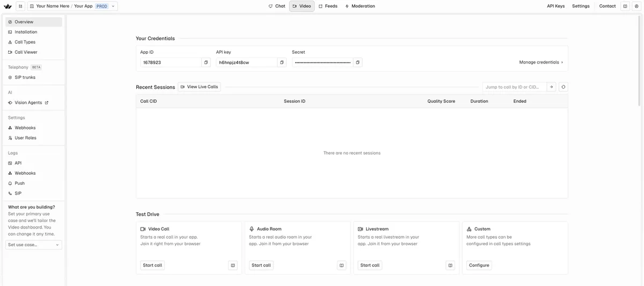Screen dimensions: 644x286
Task: Click the Jump to call search field
Action: click(515, 87)
